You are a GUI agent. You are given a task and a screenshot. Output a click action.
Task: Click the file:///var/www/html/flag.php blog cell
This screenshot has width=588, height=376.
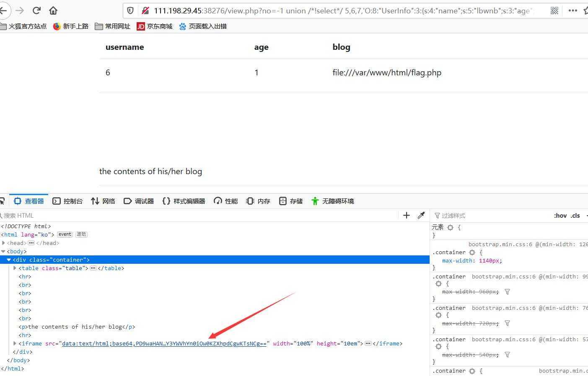pyautogui.click(x=387, y=72)
